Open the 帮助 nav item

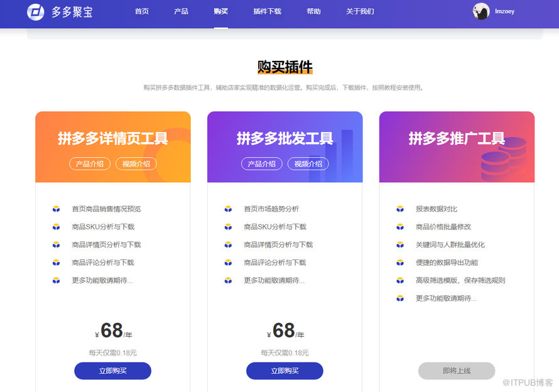[x=313, y=11]
